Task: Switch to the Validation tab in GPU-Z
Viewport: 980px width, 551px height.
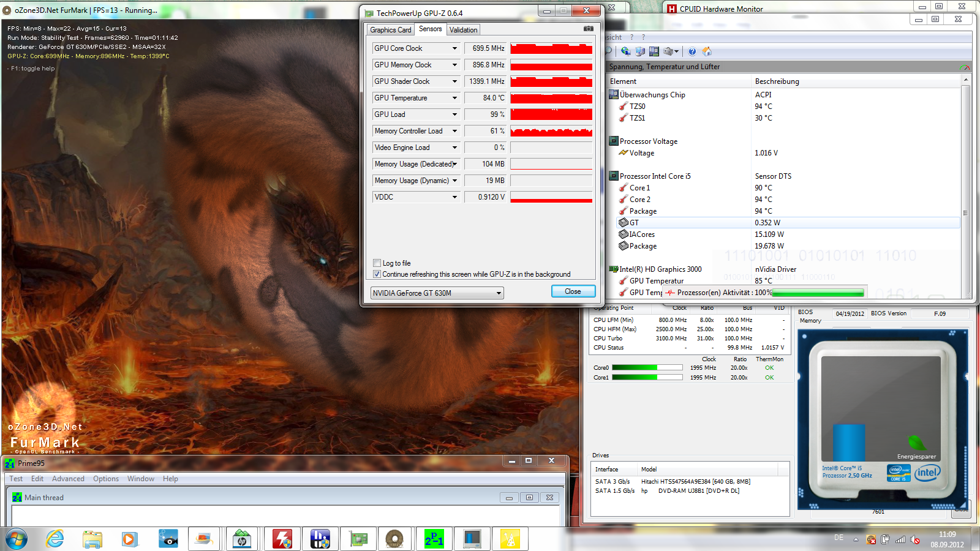Action: pyautogui.click(x=463, y=30)
